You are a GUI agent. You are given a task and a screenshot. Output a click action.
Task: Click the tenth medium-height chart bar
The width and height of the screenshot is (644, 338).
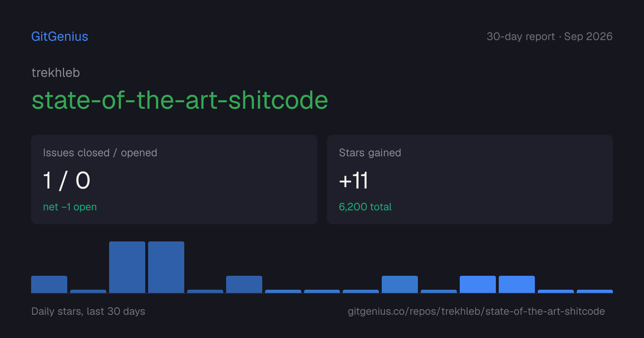pyautogui.click(x=400, y=284)
